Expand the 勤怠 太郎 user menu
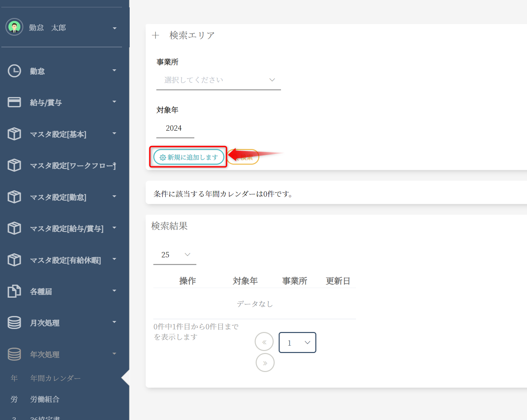This screenshot has width=527, height=420. coord(114,28)
